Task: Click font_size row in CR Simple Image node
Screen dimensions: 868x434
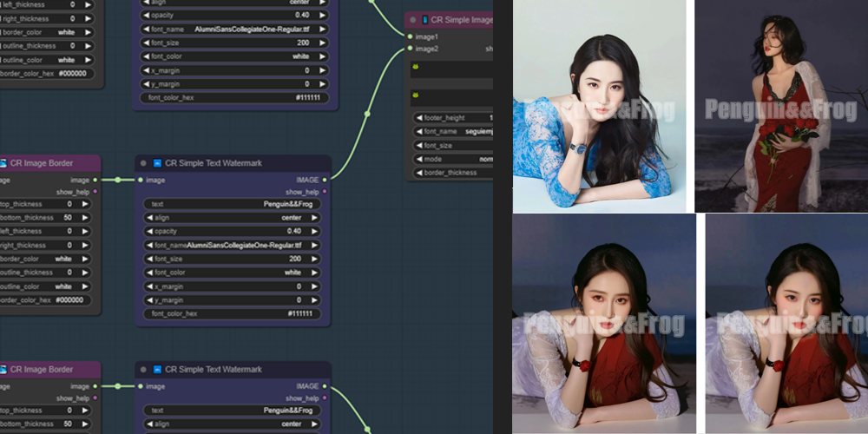Action: pos(453,146)
